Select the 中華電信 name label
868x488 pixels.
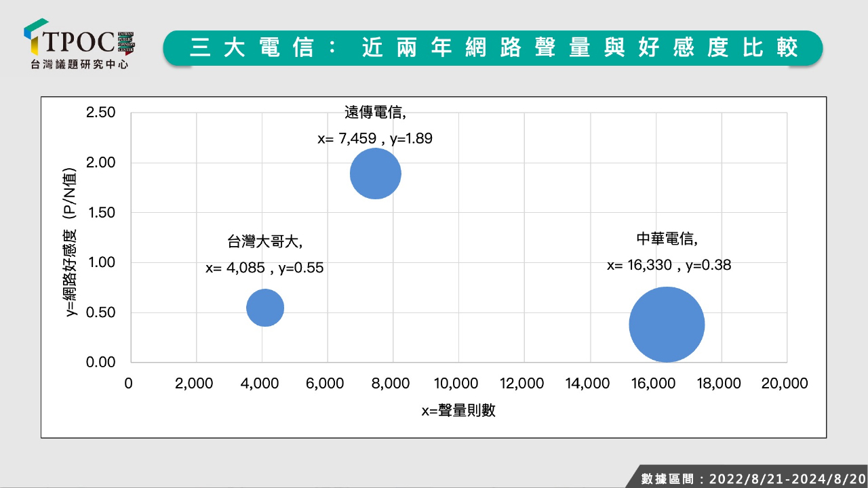667,239
